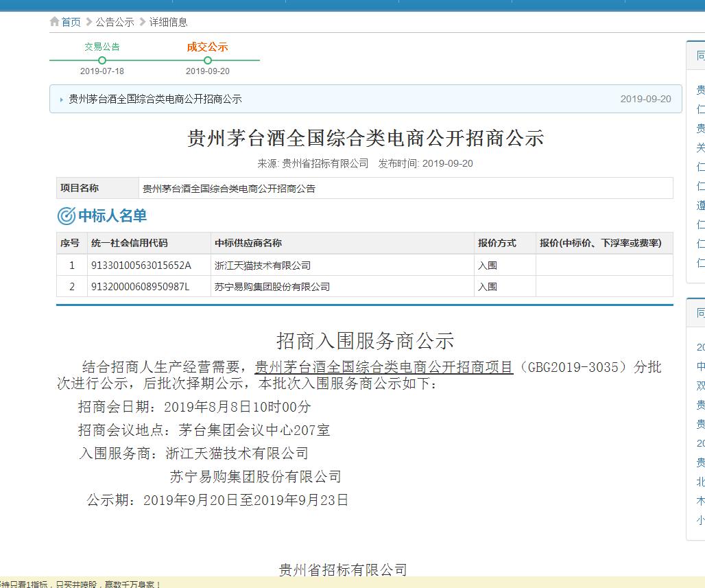
Task: Open the 首页 breadcrumb link
Action: pyautogui.click(x=71, y=22)
